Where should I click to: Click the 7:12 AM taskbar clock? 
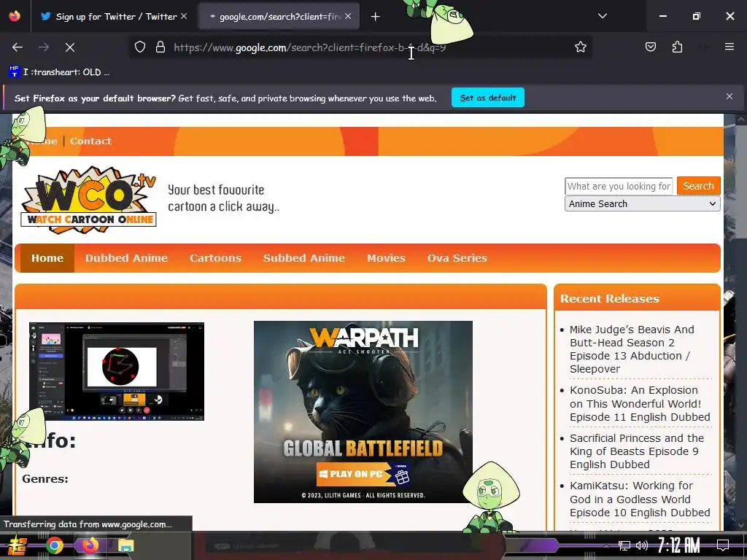[x=679, y=545]
